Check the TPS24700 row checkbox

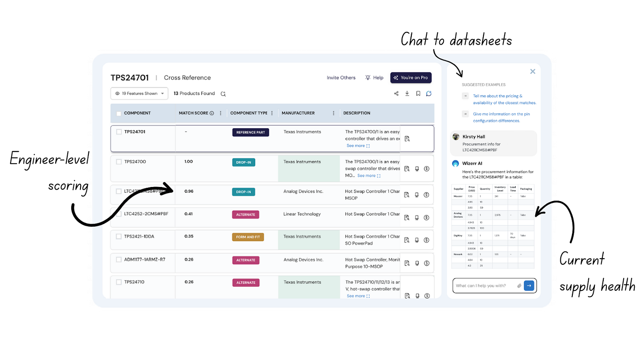119,162
